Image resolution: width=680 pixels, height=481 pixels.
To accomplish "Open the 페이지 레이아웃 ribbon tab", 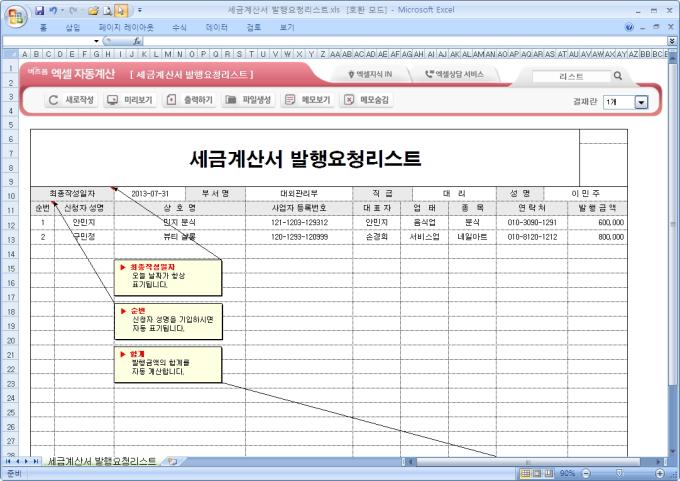I will point(126,27).
